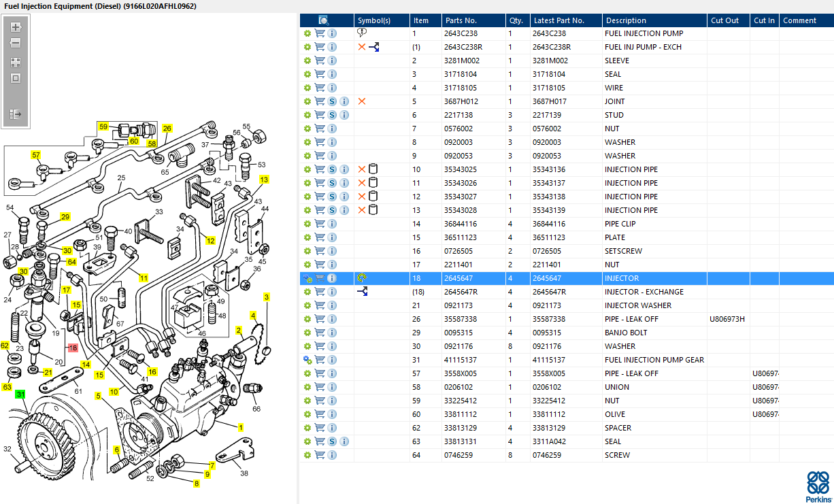Sort by the Description column header
The width and height of the screenshot is (834, 504).
627,20
